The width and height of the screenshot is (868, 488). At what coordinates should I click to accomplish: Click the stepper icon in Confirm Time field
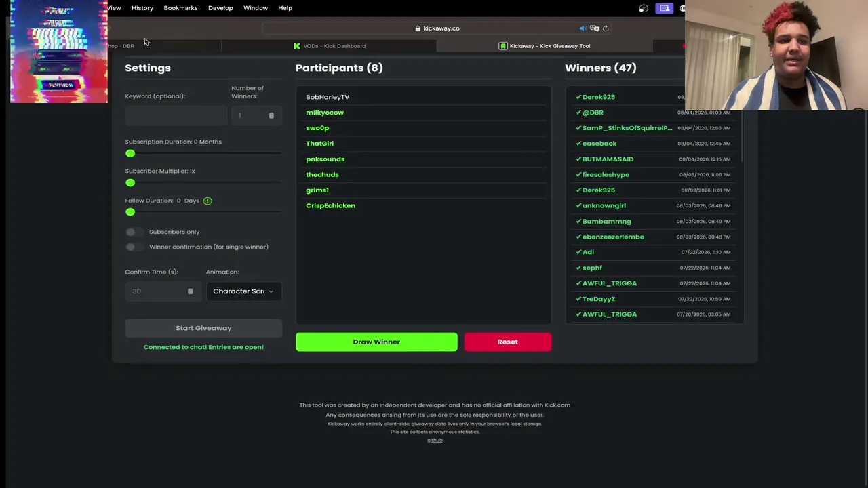click(x=190, y=291)
